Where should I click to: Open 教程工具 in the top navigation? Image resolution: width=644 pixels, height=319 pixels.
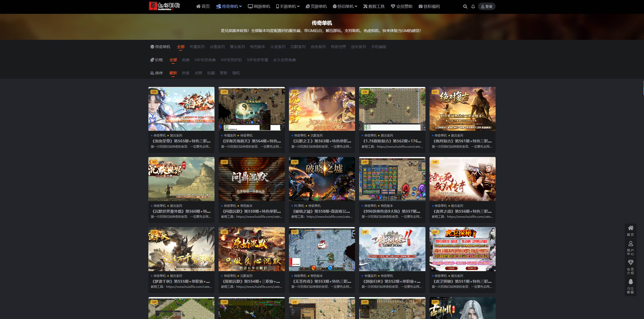(x=374, y=7)
